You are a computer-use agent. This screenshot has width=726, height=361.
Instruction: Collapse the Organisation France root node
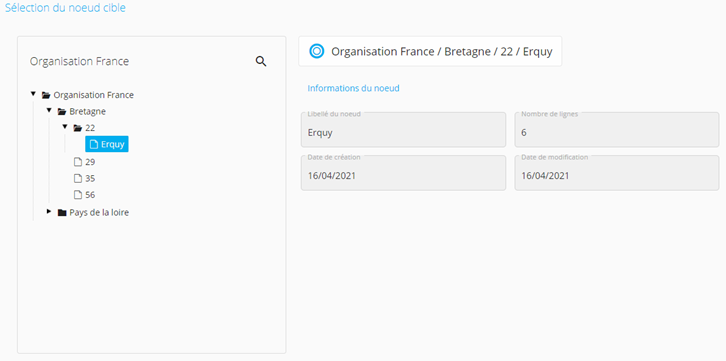tap(33, 94)
